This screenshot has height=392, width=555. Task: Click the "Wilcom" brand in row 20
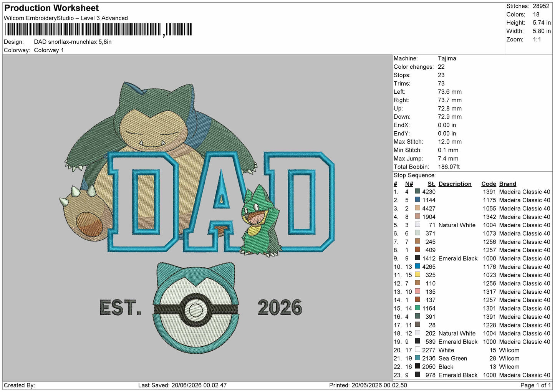click(509, 350)
